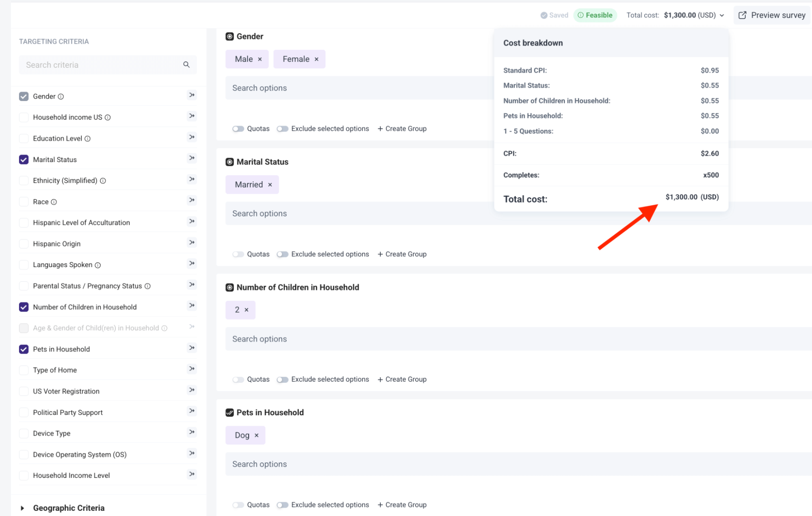Click the info icon beside Languages Spoken
Viewport: 812px width, 516px height.
98,265
